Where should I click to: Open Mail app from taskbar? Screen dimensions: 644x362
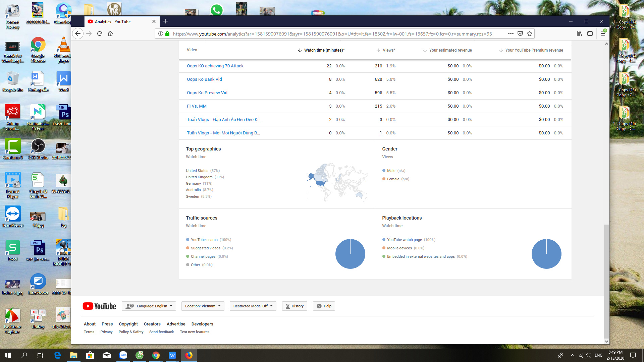[107, 355]
